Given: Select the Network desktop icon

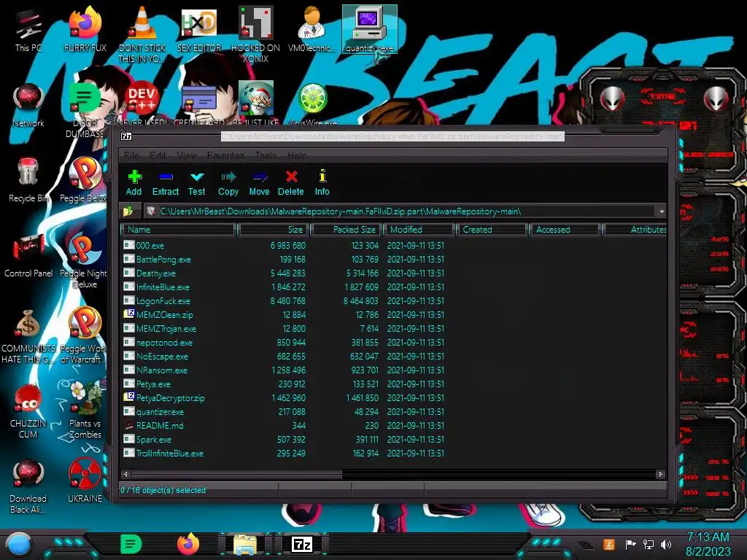Looking at the screenshot, I should pyautogui.click(x=28, y=106).
